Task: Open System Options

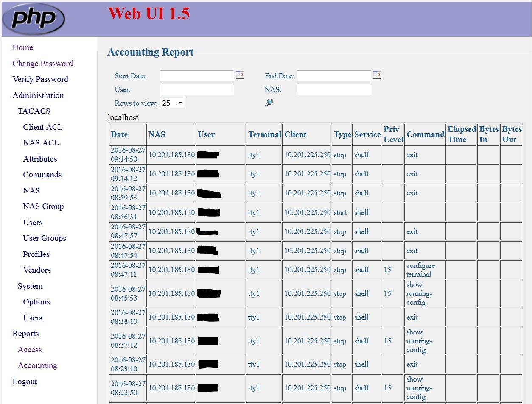Action: click(36, 301)
